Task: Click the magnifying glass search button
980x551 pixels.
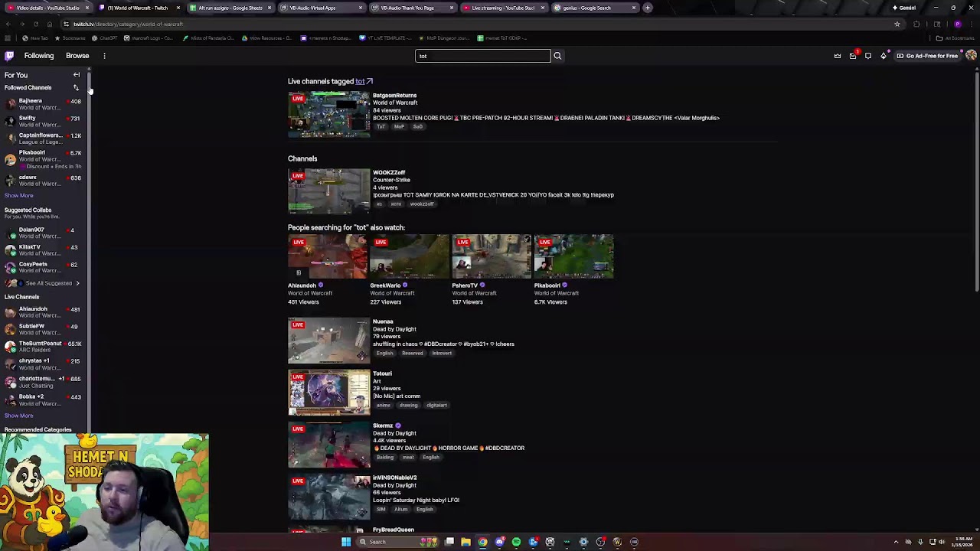Action: click(557, 56)
